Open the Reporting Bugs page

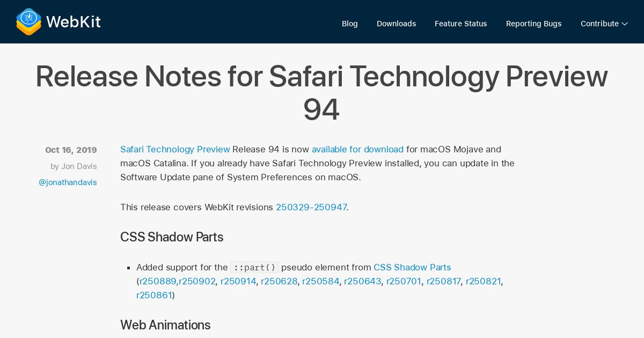coord(534,24)
